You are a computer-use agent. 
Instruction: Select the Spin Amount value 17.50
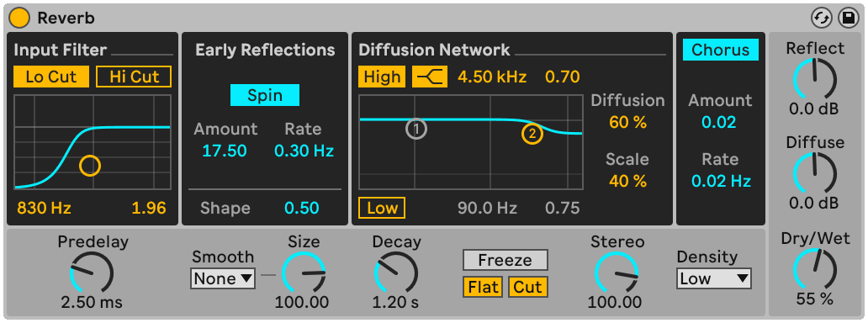point(225,151)
